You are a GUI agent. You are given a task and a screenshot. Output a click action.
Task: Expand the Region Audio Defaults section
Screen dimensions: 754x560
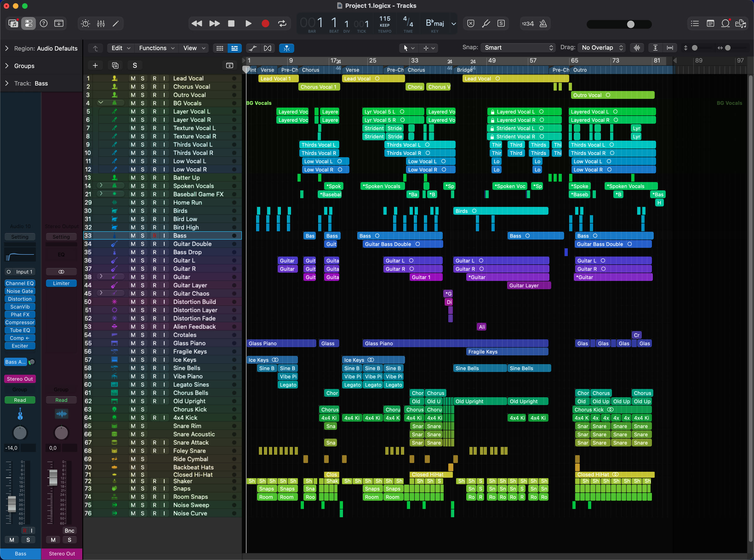coord(7,48)
